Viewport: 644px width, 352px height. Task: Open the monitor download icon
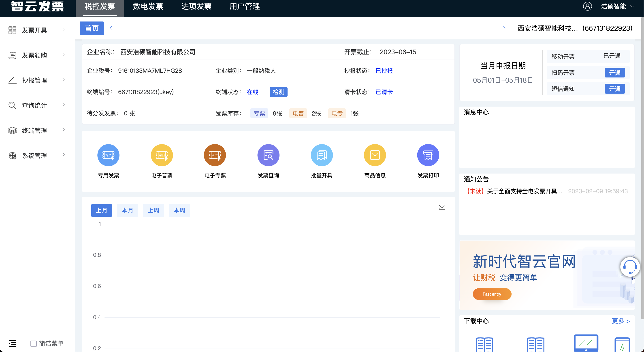(586, 343)
